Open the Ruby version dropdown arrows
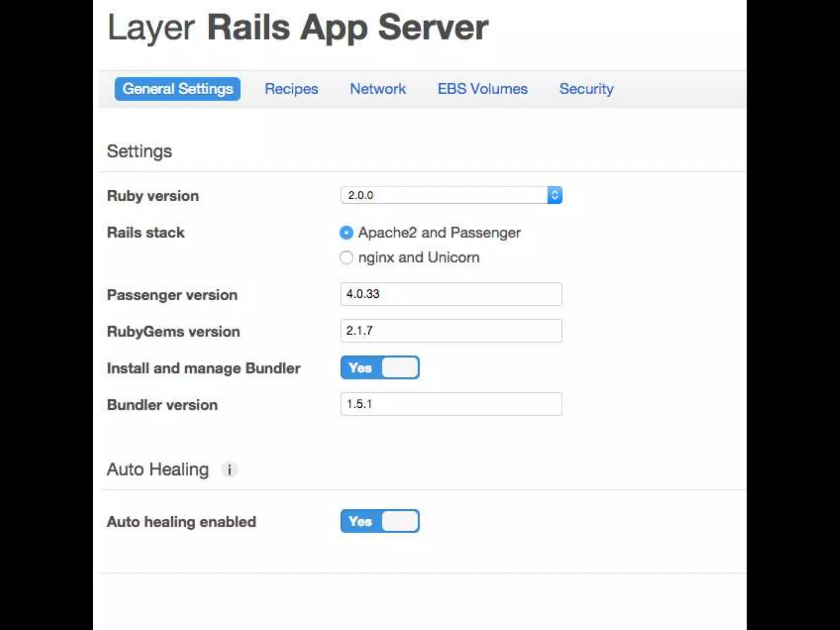 click(x=555, y=195)
